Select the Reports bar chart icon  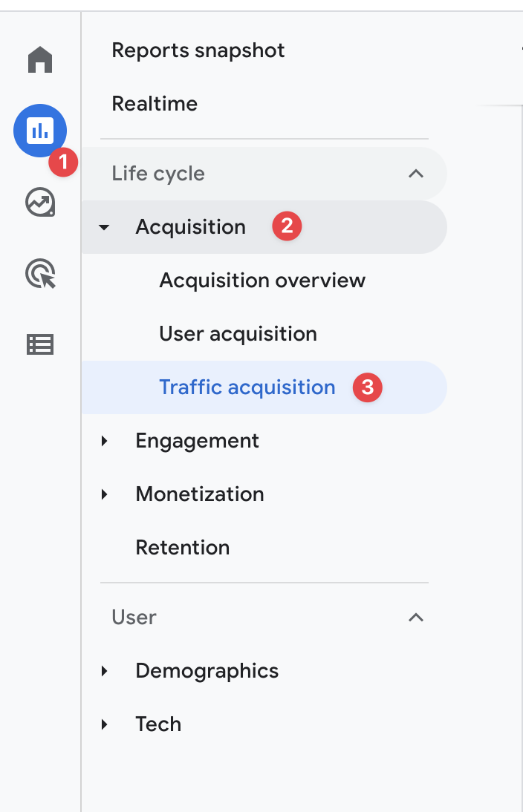[40, 131]
